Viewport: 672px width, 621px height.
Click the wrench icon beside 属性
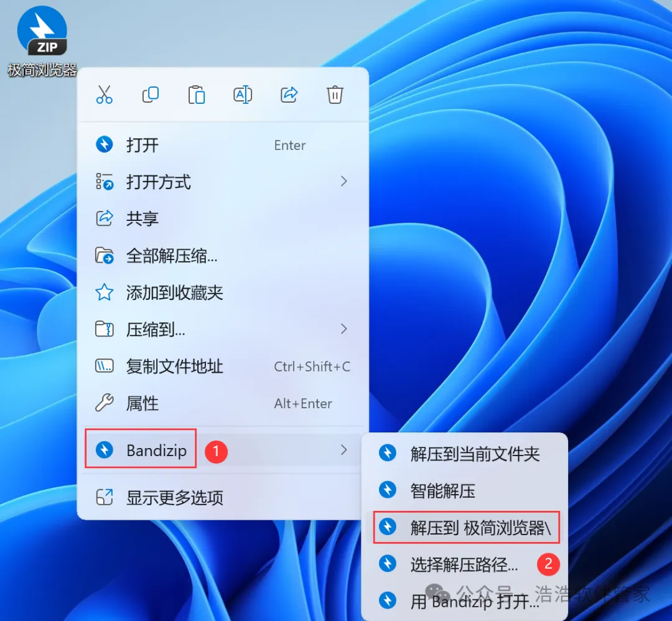[x=104, y=403]
